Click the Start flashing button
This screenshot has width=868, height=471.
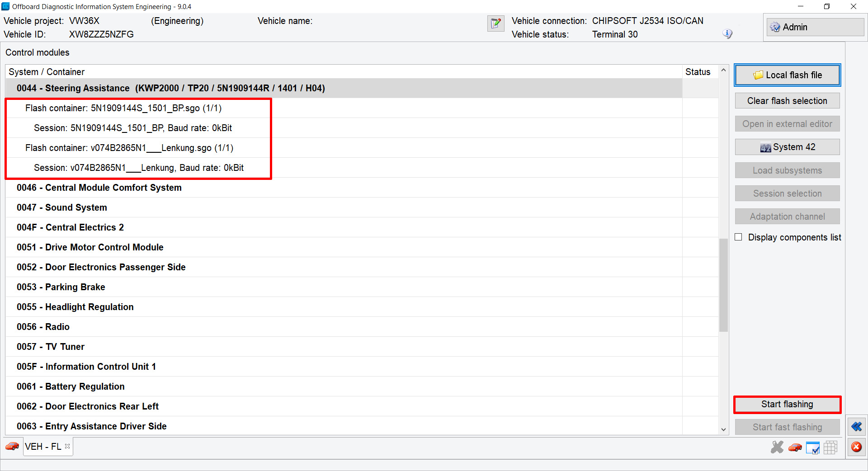(x=787, y=404)
